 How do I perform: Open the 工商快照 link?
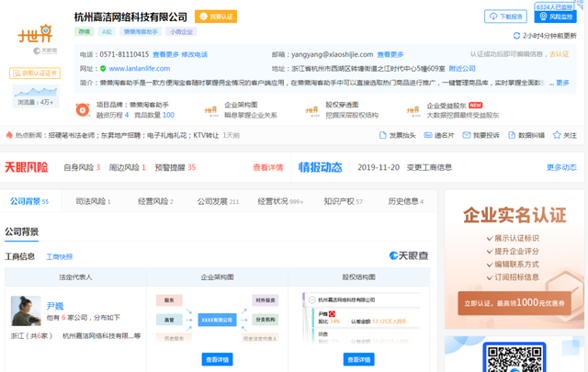[x=59, y=257]
